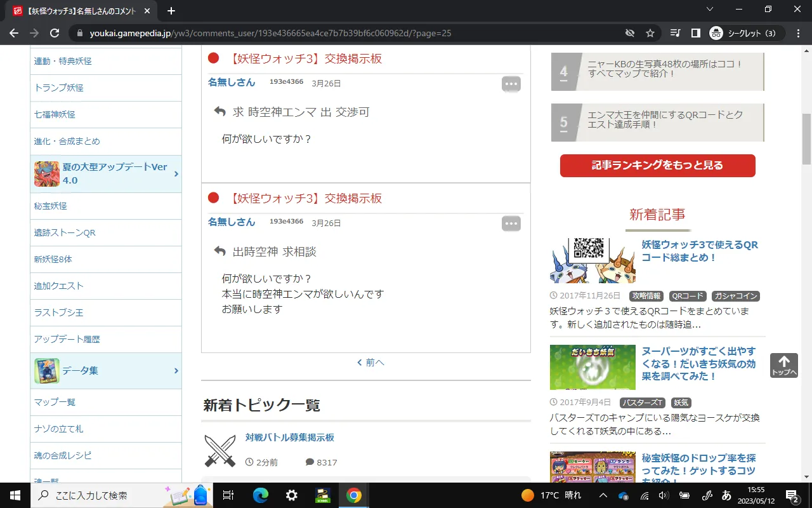Open the three-dot menu on 出時空神 comment
The height and width of the screenshot is (508, 812).
(511, 223)
